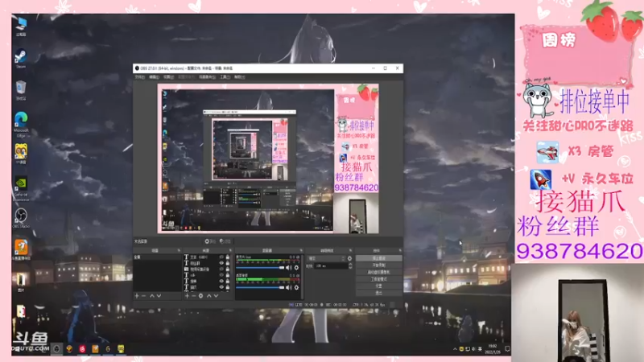Open the notification center in the taskbar
This screenshot has height=362, width=644.
(x=508, y=349)
